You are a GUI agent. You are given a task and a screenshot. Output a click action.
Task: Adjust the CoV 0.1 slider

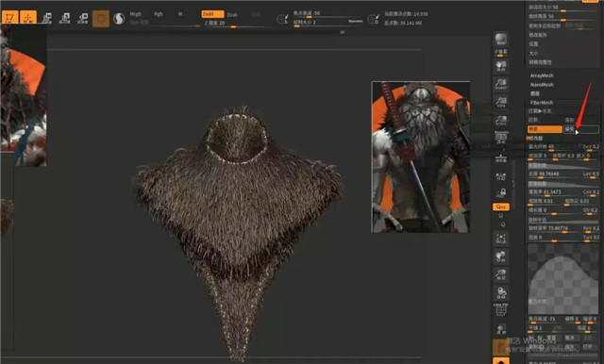(591, 192)
